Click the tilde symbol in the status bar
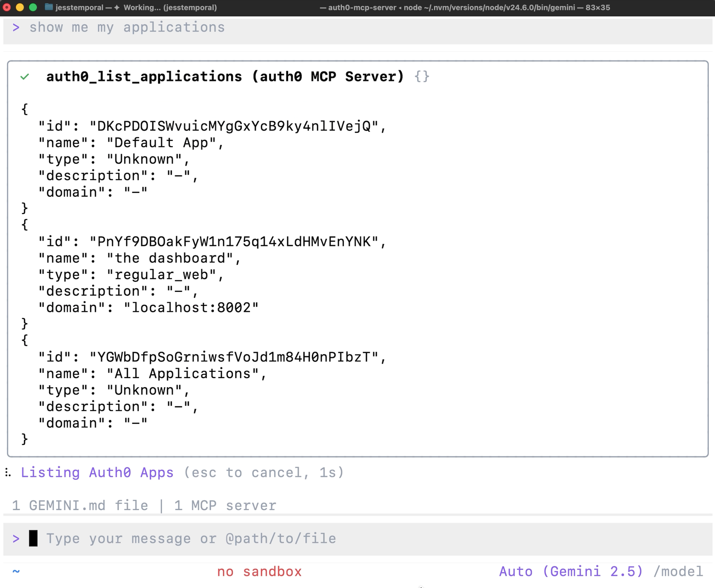 click(16, 571)
